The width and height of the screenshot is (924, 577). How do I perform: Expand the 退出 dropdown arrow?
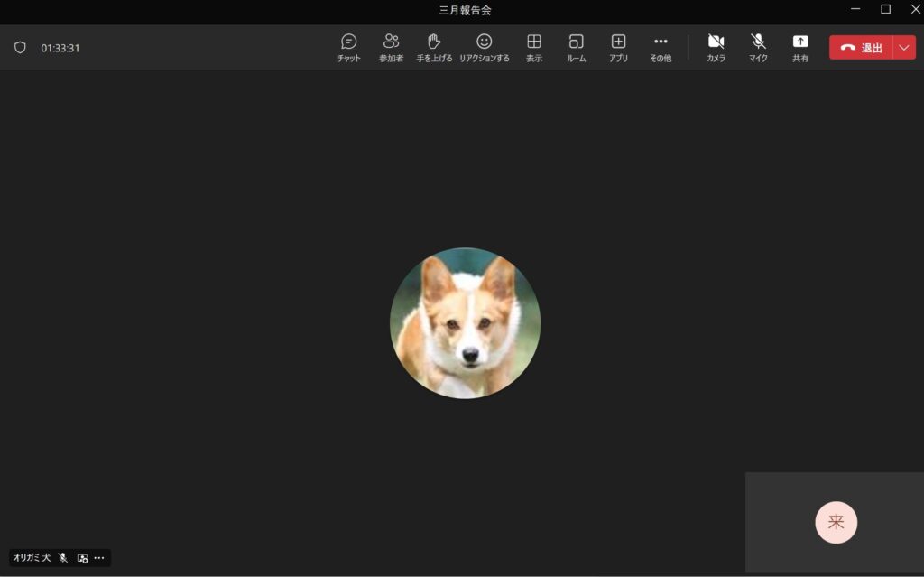click(x=904, y=48)
